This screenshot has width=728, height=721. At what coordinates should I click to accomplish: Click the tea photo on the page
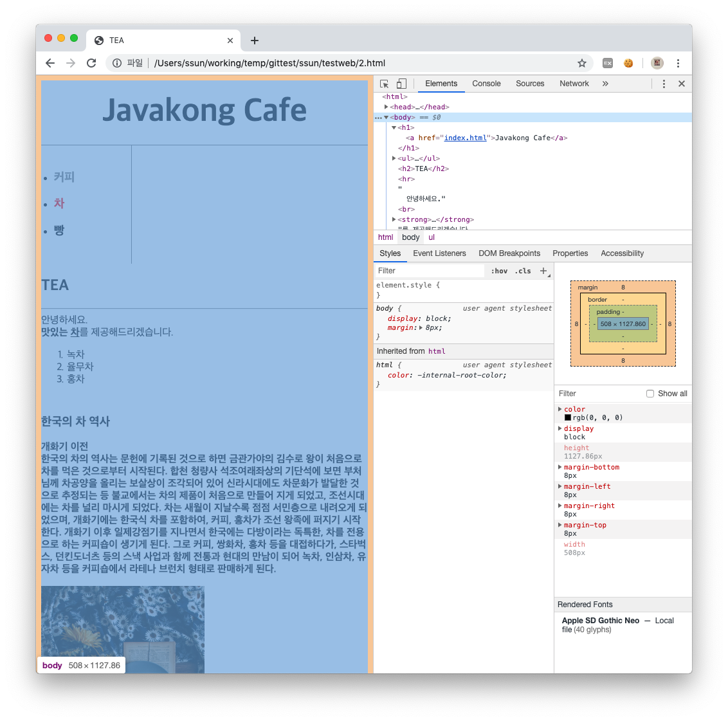point(123,630)
